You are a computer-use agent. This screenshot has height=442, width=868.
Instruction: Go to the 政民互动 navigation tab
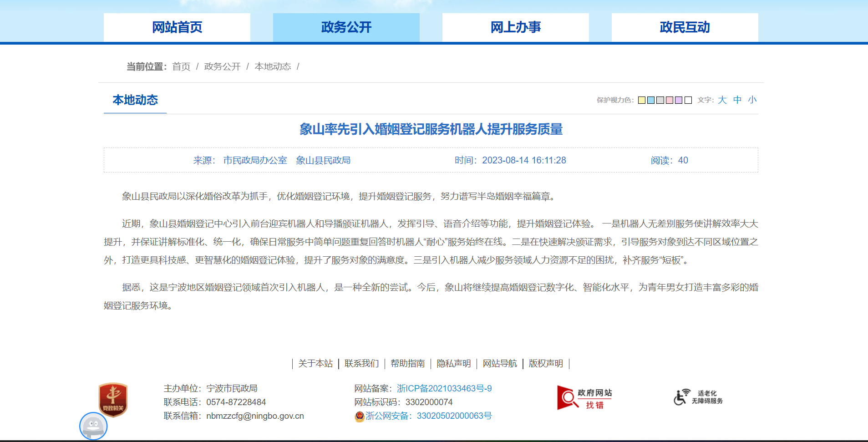point(685,27)
